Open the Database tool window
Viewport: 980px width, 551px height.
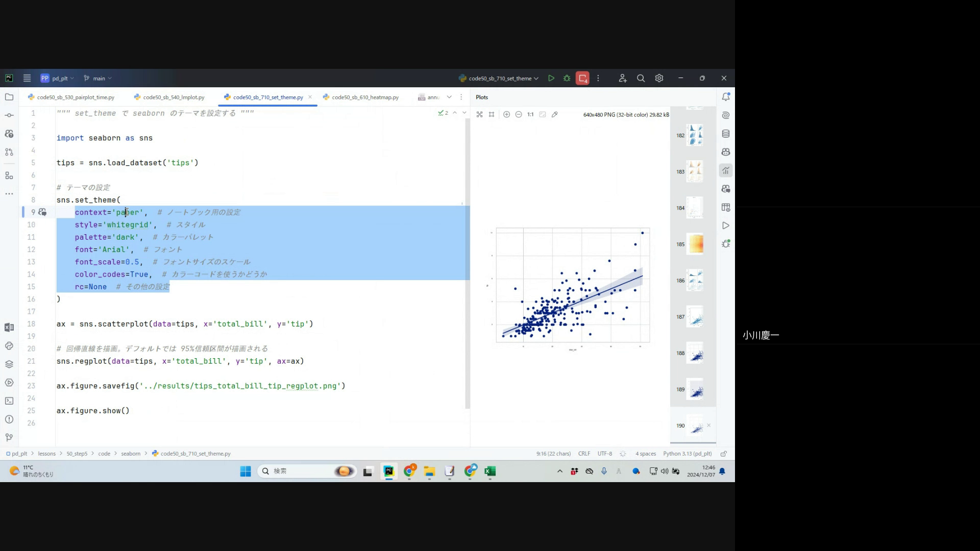[x=726, y=134]
